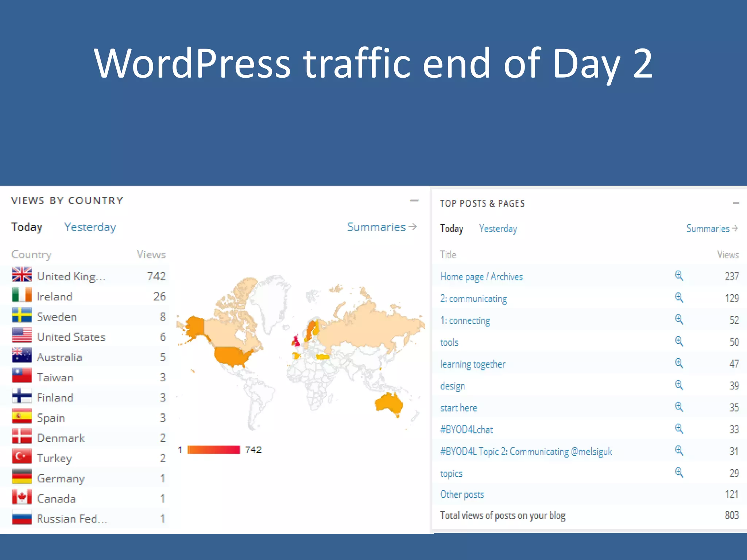This screenshot has width=747, height=560.
Task: Click the Finland flag icon
Action: [22, 396]
